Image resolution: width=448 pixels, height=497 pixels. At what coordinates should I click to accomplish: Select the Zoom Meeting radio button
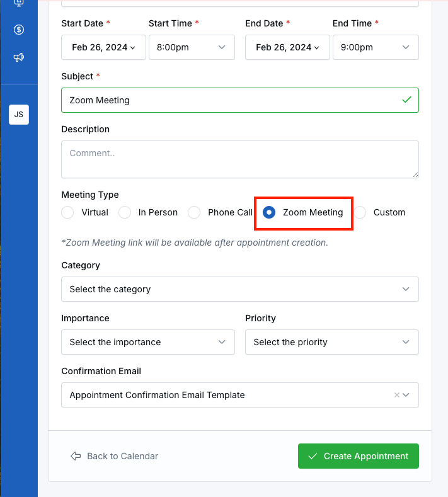point(269,212)
